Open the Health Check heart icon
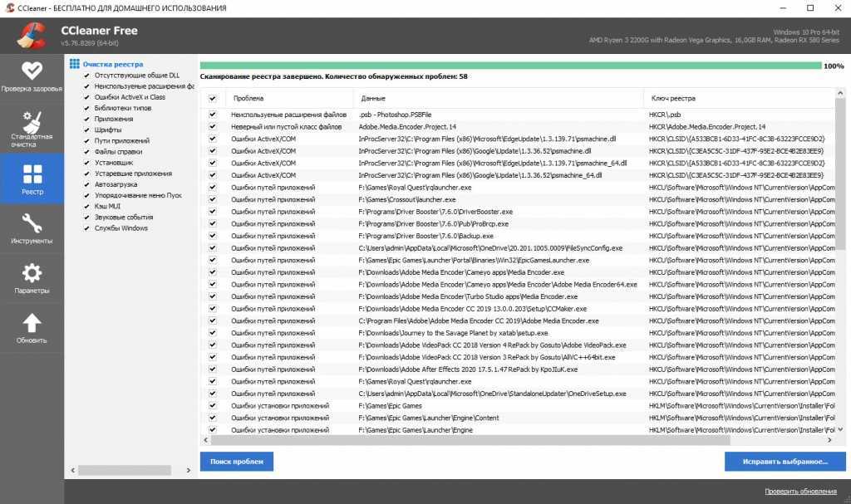Viewport: 851px width, 504px height. (x=32, y=71)
